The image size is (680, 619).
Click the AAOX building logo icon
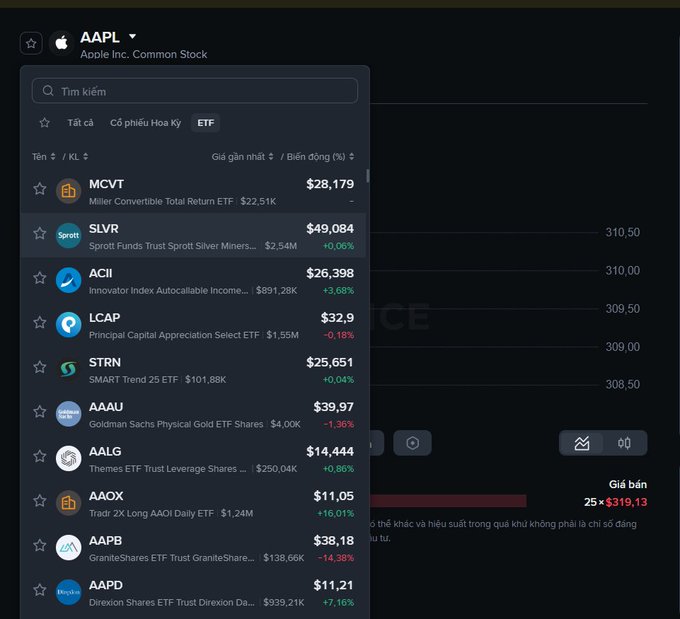[69, 503]
